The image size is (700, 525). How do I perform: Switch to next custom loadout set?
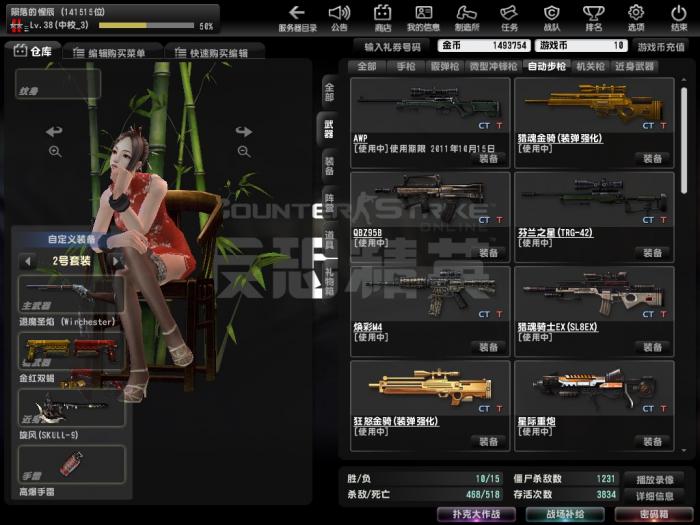[x=116, y=261]
